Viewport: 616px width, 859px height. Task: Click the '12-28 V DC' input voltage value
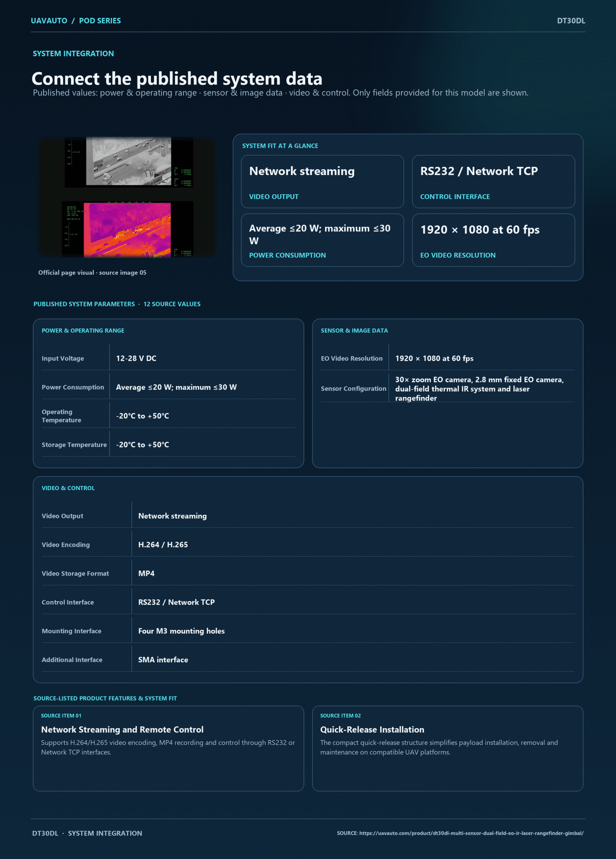(x=136, y=358)
